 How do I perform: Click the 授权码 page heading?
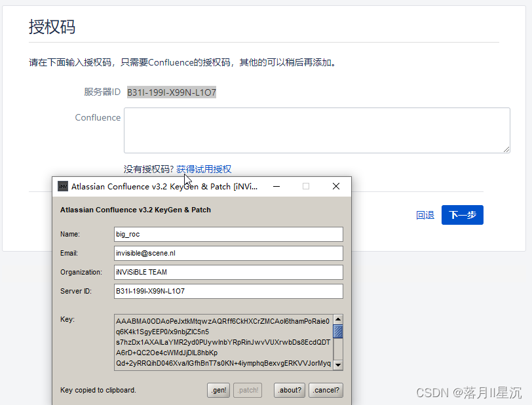[52, 27]
